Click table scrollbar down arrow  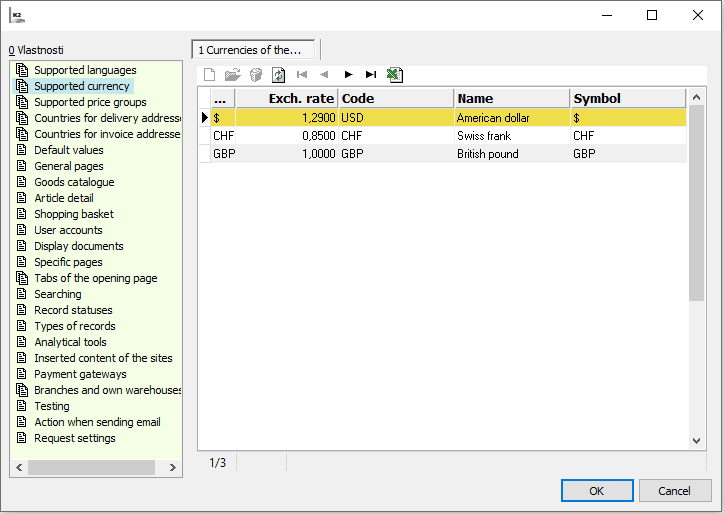696,441
